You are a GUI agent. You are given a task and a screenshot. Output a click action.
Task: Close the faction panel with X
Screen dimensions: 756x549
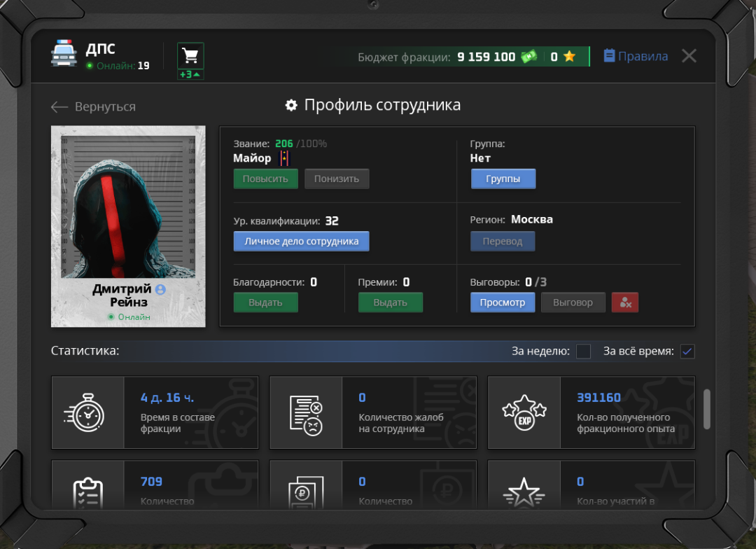689,56
